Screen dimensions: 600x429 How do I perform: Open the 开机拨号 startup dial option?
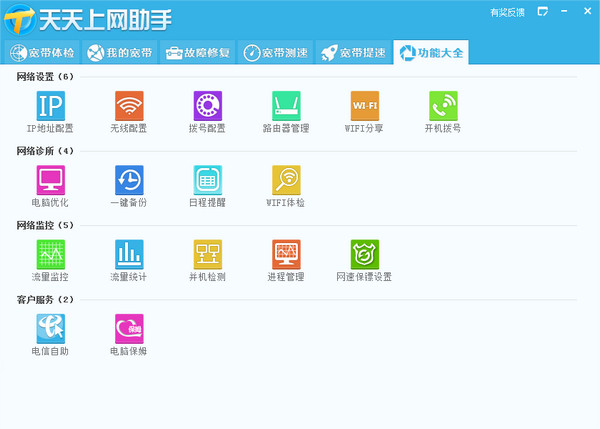tap(443, 106)
